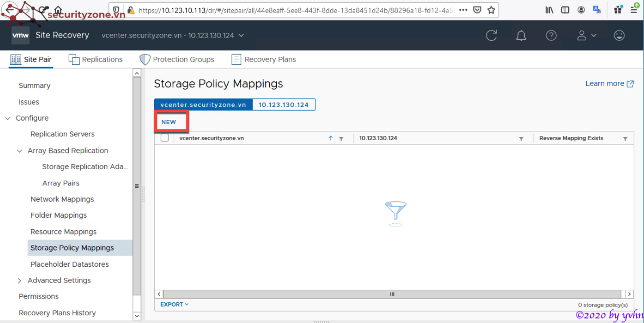Open Recovery Plans History
The image size is (644, 323).
57,313
